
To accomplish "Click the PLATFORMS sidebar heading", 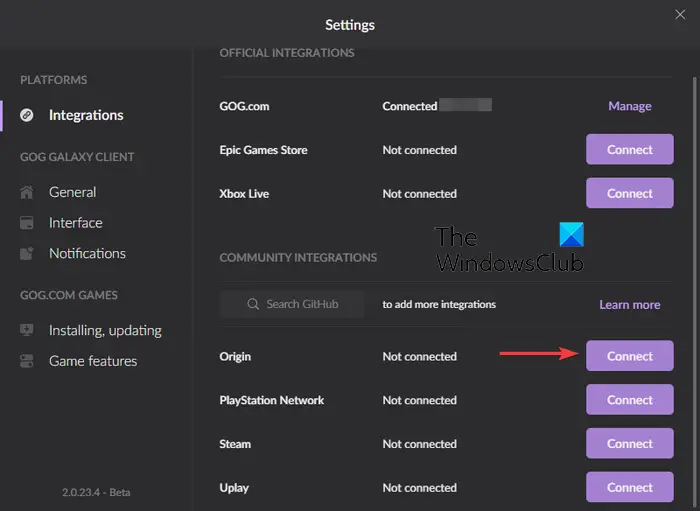I will point(54,80).
